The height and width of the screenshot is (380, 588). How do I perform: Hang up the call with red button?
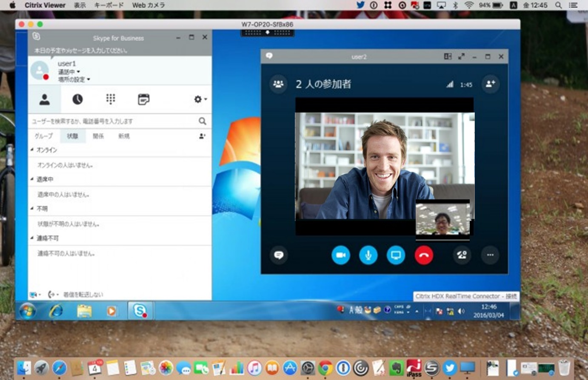click(423, 255)
